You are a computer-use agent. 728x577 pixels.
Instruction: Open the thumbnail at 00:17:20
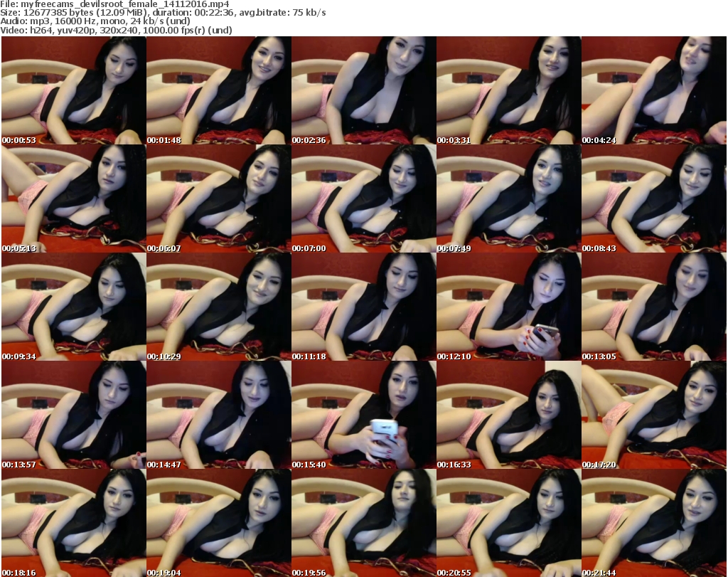click(x=653, y=415)
